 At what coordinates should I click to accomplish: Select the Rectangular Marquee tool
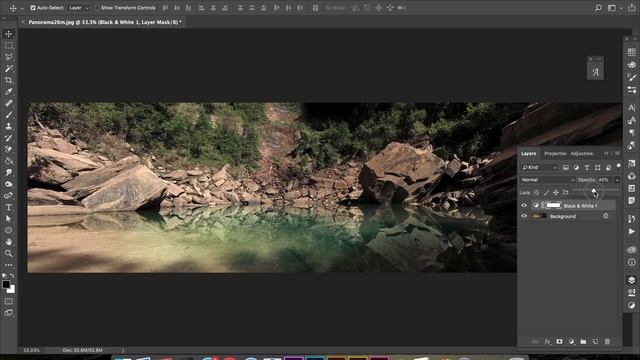(x=9, y=46)
